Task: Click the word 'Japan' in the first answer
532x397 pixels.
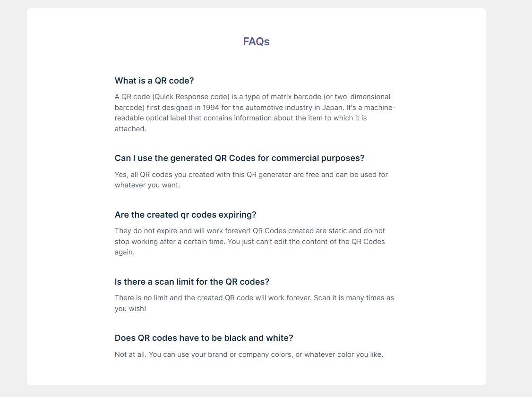Action: point(333,108)
